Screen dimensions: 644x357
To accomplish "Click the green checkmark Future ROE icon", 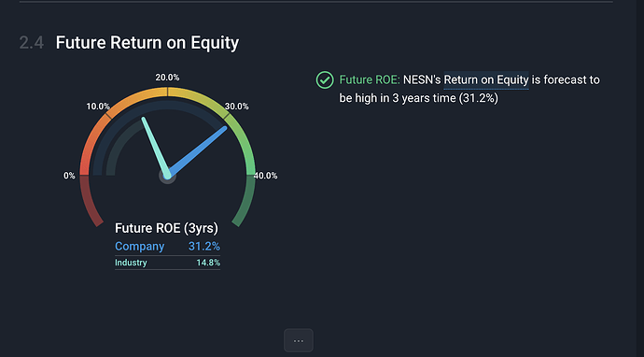I will pyautogui.click(x=325, y=79).
